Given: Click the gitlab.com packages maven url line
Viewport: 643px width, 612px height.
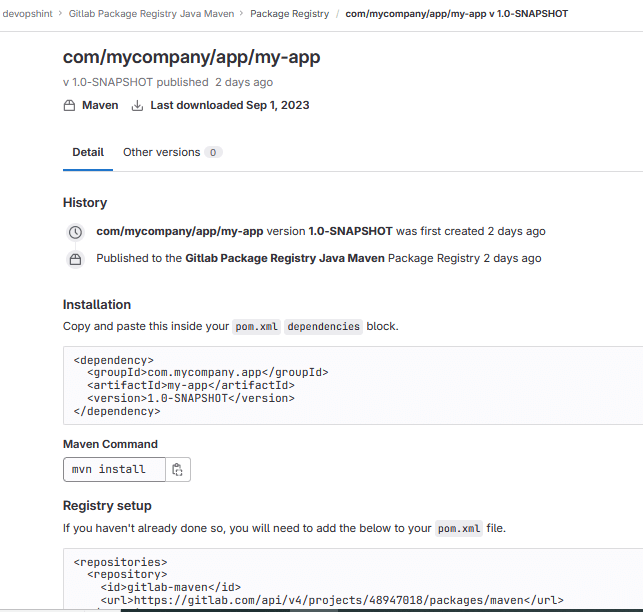Looking at the screenshot, I should tap(332, 601).
